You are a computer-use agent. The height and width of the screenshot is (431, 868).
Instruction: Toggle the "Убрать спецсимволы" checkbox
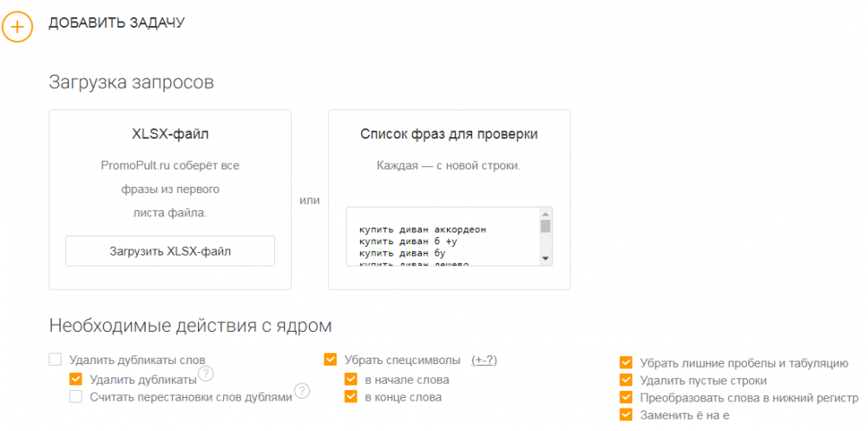[330, 360]
